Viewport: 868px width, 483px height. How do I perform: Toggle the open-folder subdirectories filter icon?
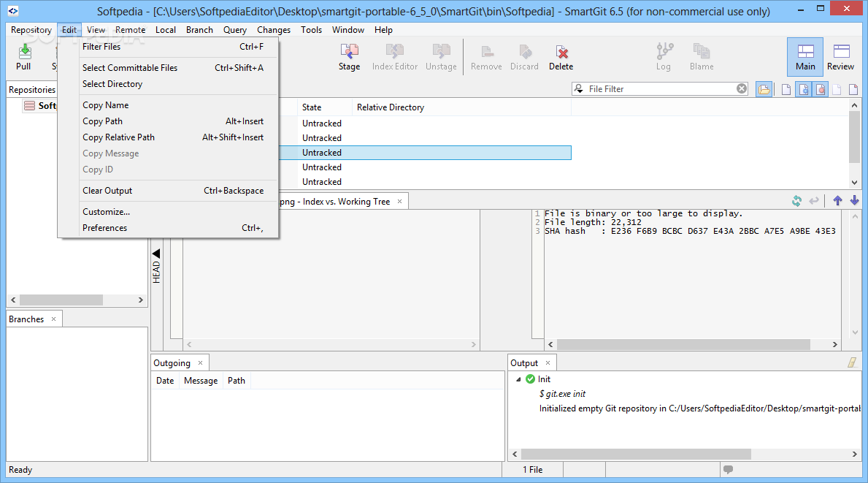point(764,89)
